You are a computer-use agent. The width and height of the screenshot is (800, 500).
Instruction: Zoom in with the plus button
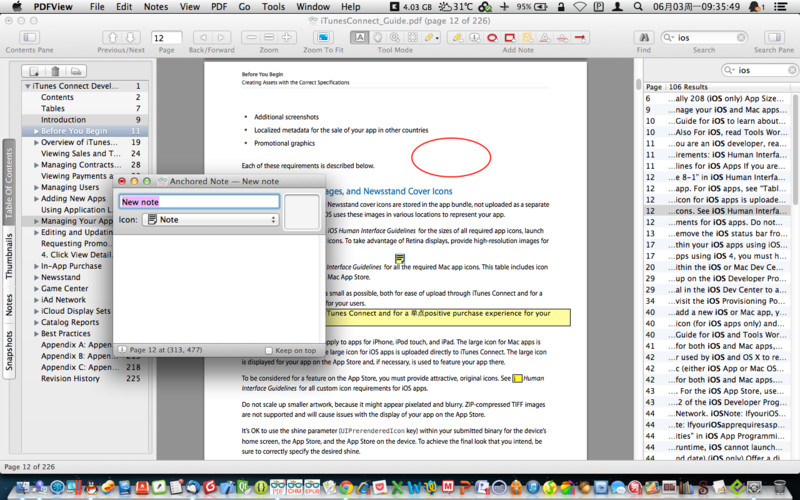coord(287,38)
